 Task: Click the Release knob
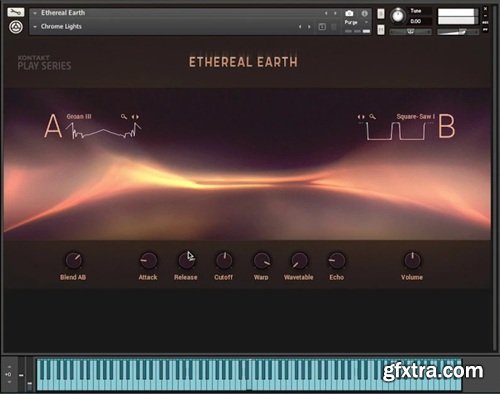coord(186,260)
